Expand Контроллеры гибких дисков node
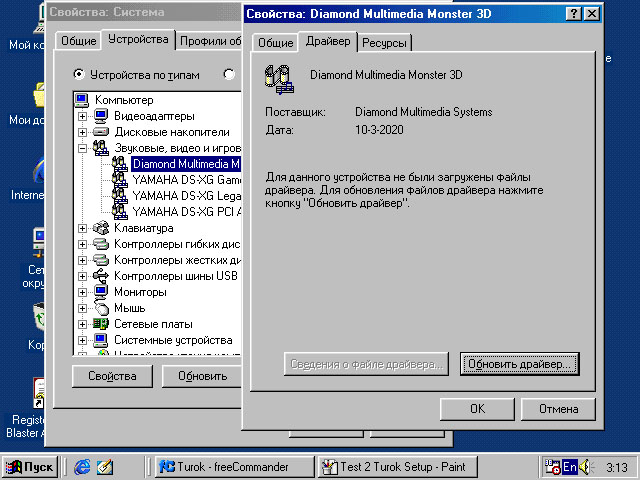Image resolution: width=640 pixels, height=480 pixels. pyautogui.click(x=82, y=244)
